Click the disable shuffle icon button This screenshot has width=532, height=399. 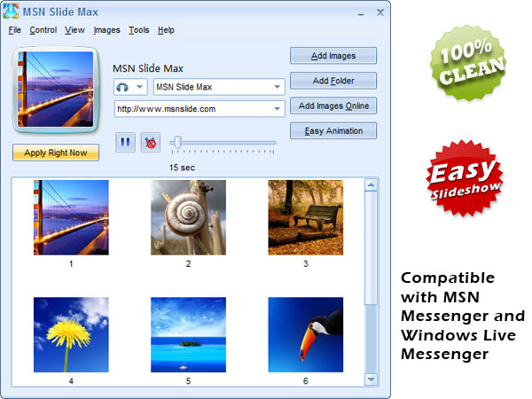click(x=151, y=142)
